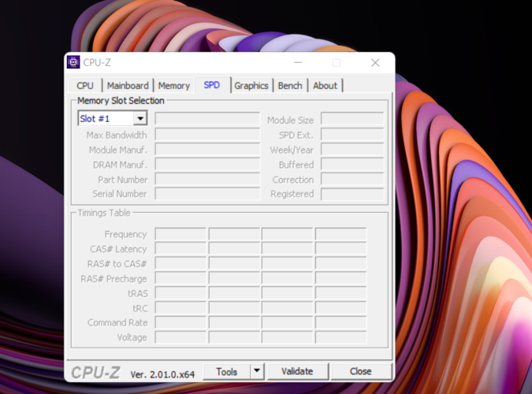Expand the Slot #1 dropdown arrow
The height and width of the screenshot is (394, 532).
click(x=140, y=118)
